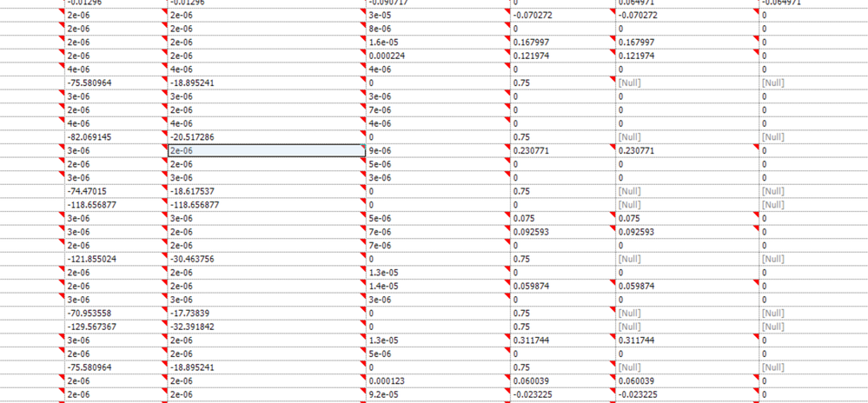Screen dimensions: 868x403
Task: Click the 1.3e-05 cell adjacent to 0.311744
Action: coord(438,340)
